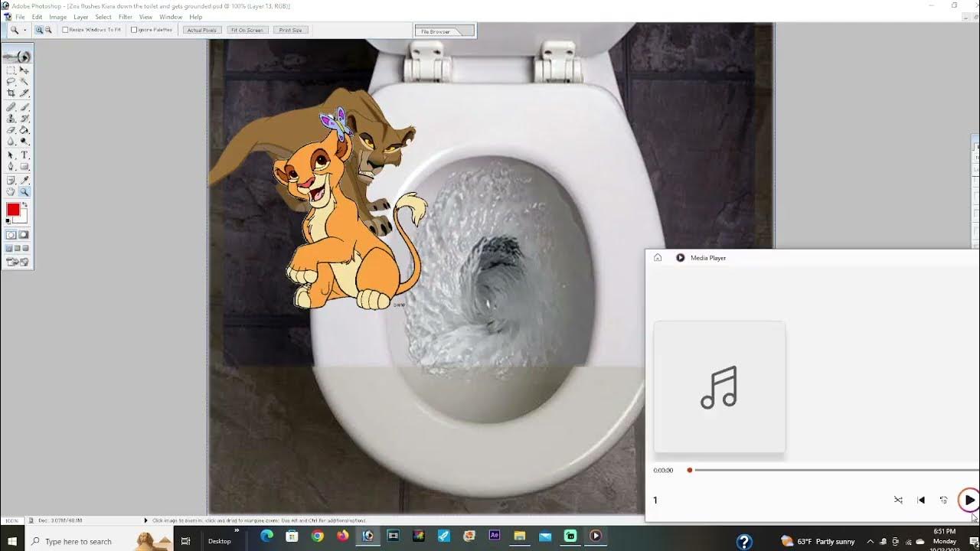
Task: Select Full Screen mode
Action: point(24,248)
